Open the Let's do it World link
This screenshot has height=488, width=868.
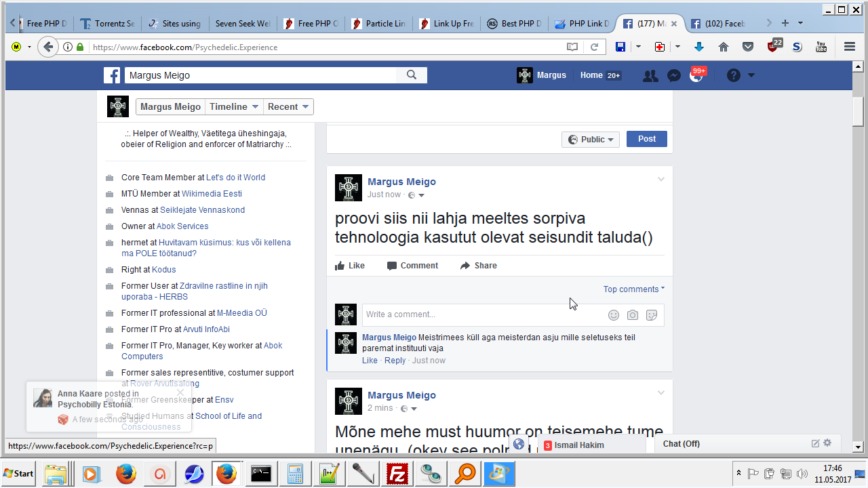click(235, 178)
